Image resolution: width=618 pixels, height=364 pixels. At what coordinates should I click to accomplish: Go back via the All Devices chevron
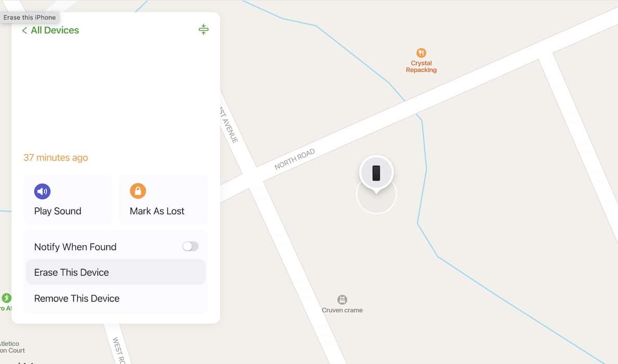coord(24,30)
